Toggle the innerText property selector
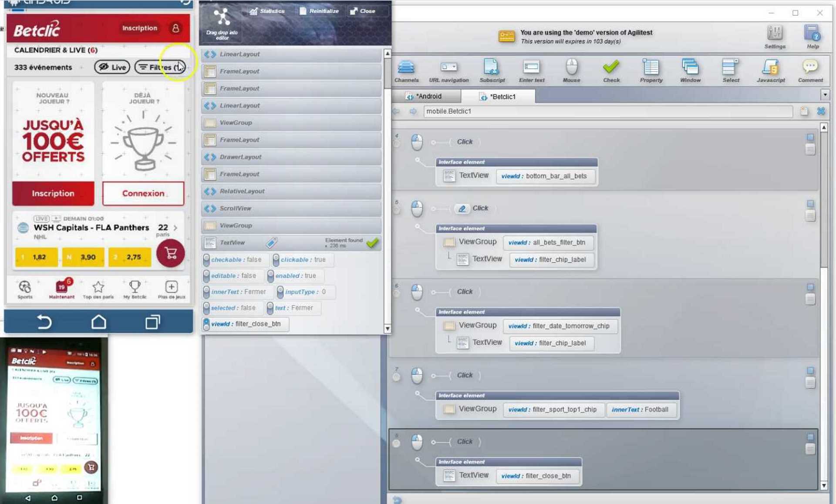Screen dimensions: 836x504 [x=206, y=292]
